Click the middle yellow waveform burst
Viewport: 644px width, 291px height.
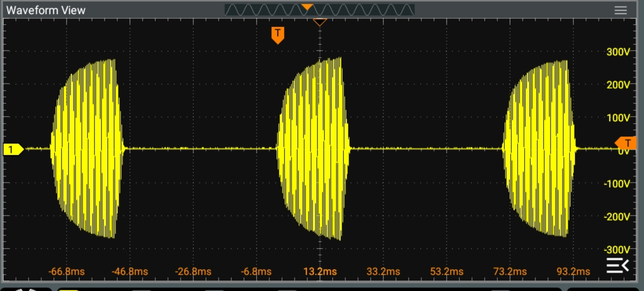point(313,148)
